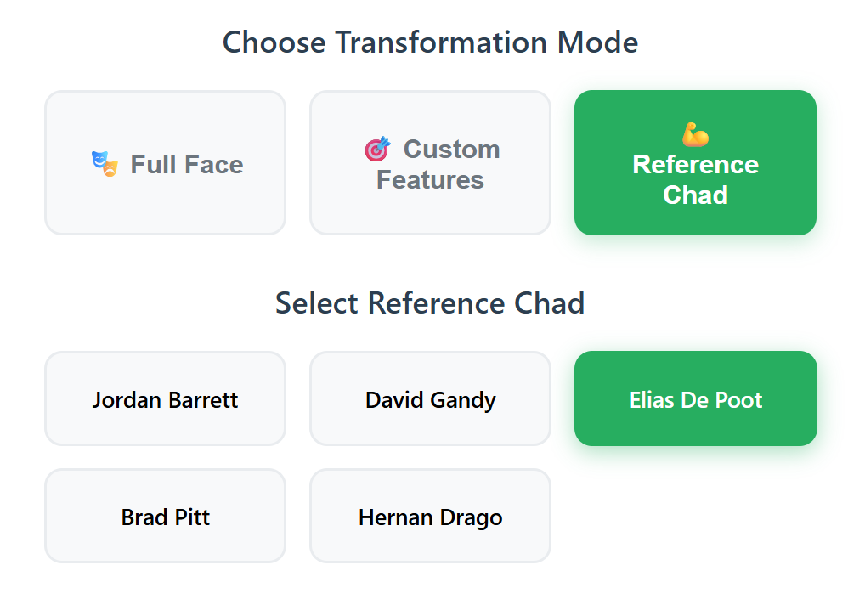Image resolution: width=865 pixels, height=616 pixels.
Task: Choose Brad Pitt as reference chad
Action: (x=165, y=517)
